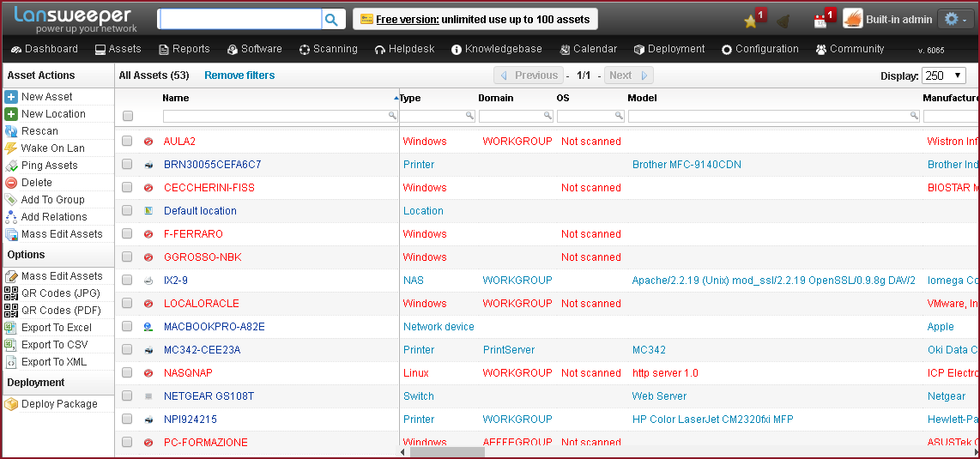Click the Domain filter input field
The image size is (980, 459).
point(517,116)
